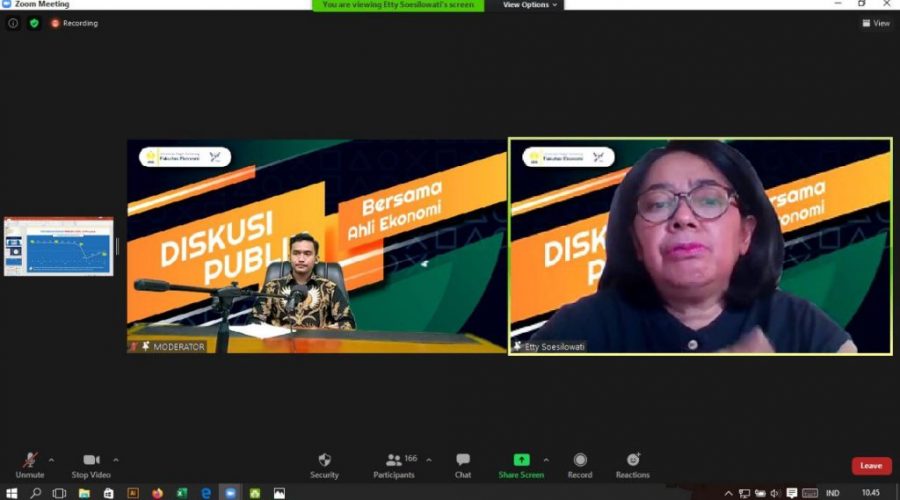Image resolution: width=900 pixels, height=500 pixels.
Task: Expand audio options arrow next to Unmute
Action: point(51,460)
